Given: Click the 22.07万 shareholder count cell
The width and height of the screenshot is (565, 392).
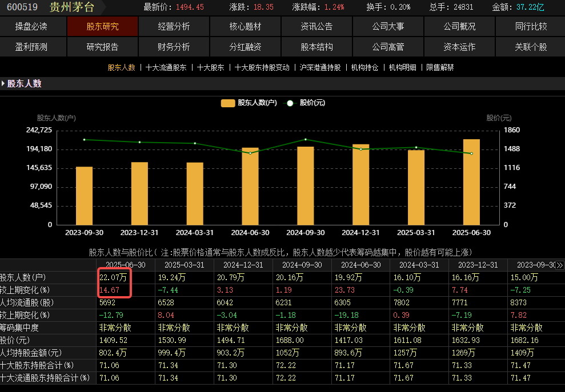Looking at the screenshot, I should tap(113, 278).
